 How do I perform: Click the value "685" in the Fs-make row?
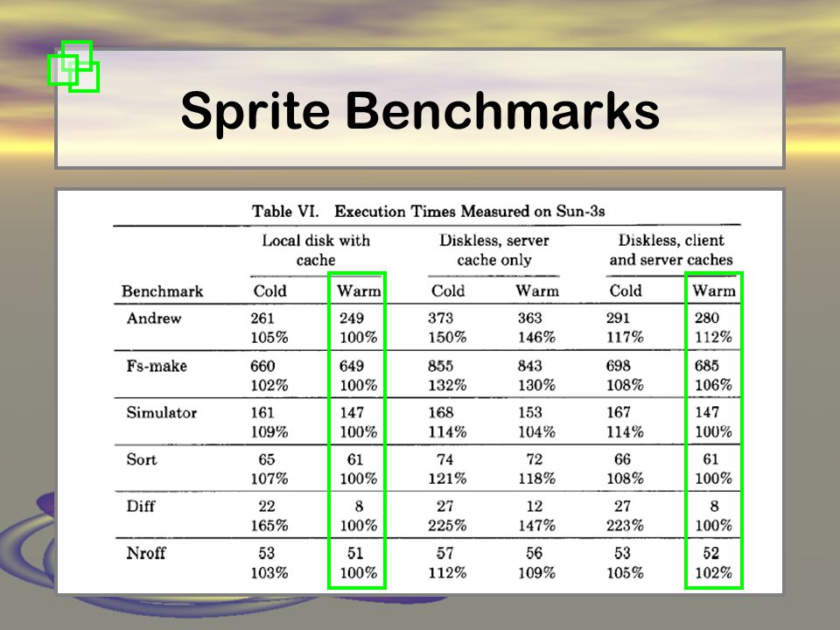(707, 366)
